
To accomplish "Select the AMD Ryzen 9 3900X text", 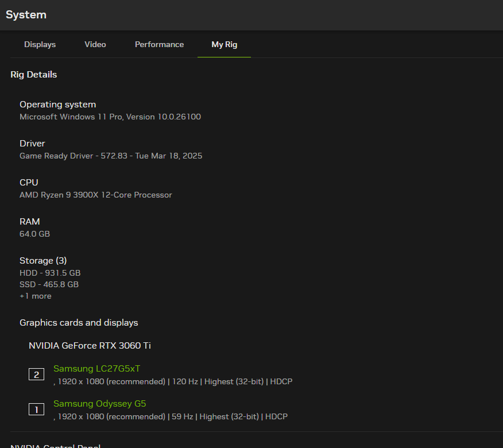I will click(x=96, y=195).
